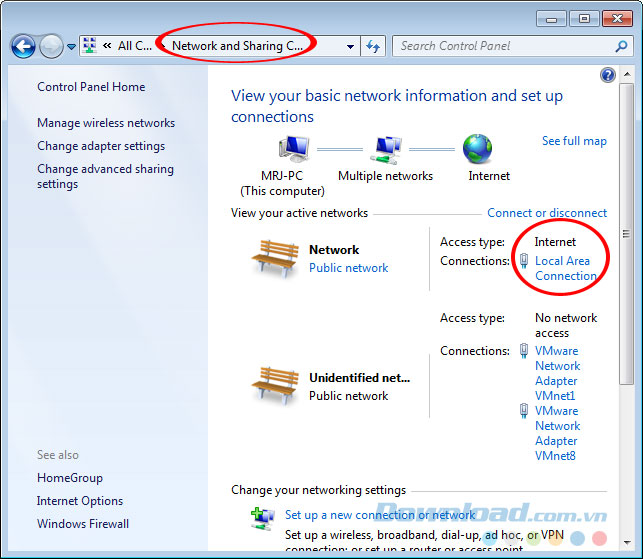The height and width of the screenshot is (559, 643).
Task: Click the scrollbar up arrow
Action: tap(627, 74)
